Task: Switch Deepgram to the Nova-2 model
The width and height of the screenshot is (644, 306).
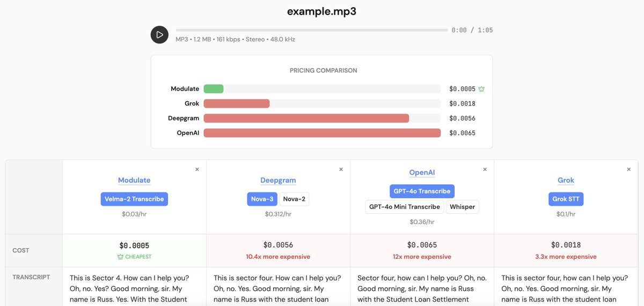Action: 294,199
